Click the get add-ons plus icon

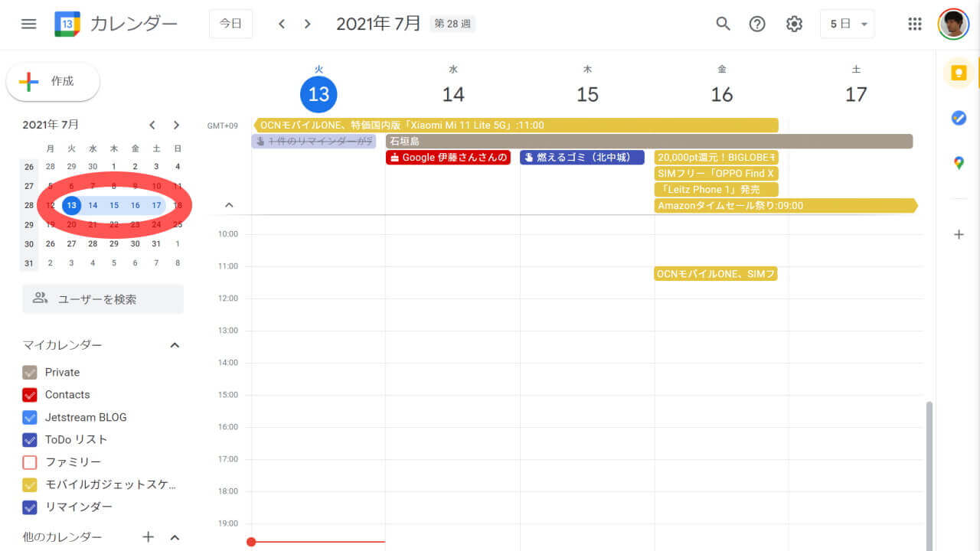click(x=959, y=234)
